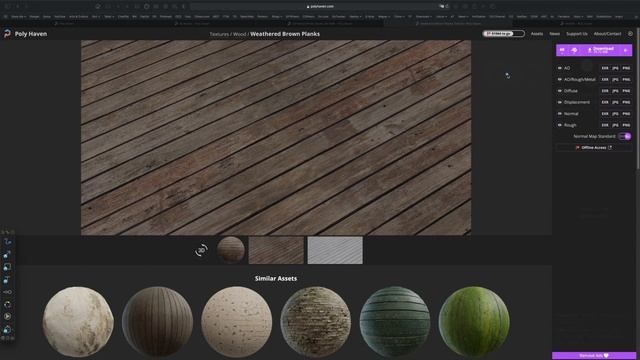Open the beige dotted similar asset sphere

click(237, 322)
